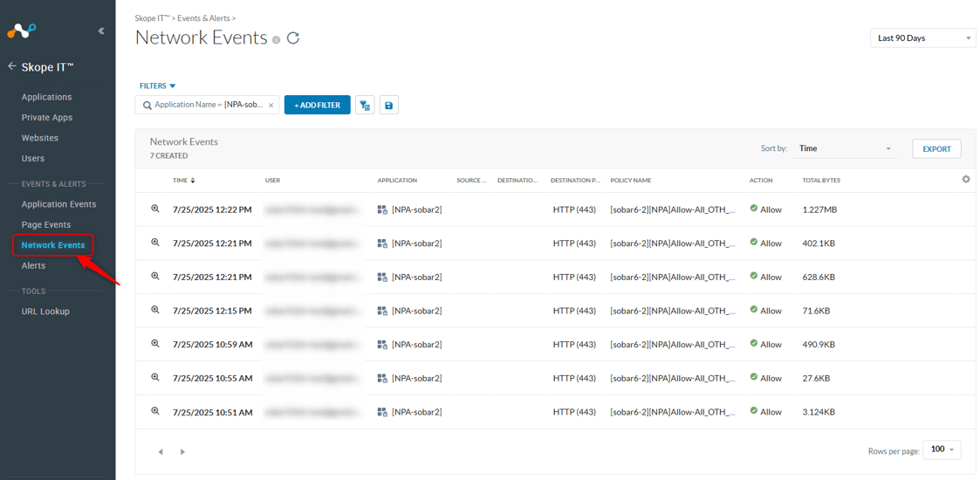Click the search icon in filter box

(147, 106)
